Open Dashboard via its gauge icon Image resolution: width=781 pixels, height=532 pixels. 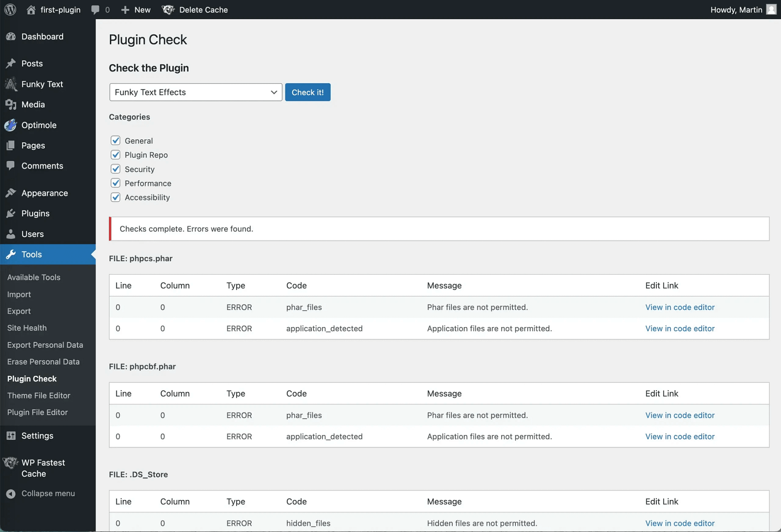(11, 36)
